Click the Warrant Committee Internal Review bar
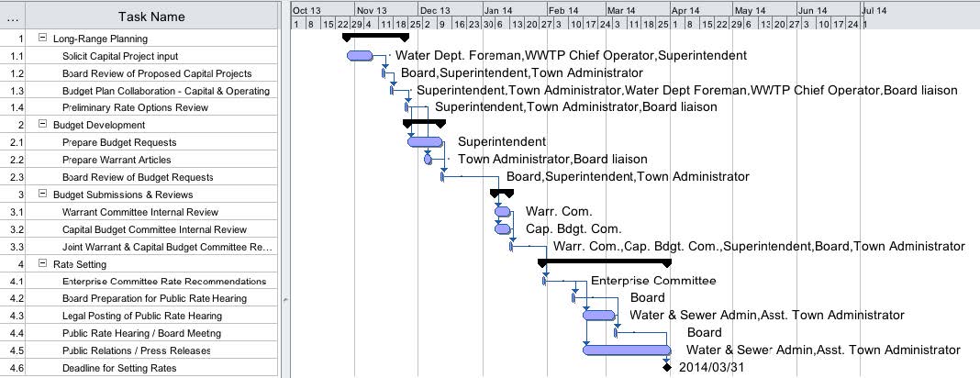 point(502,212)
